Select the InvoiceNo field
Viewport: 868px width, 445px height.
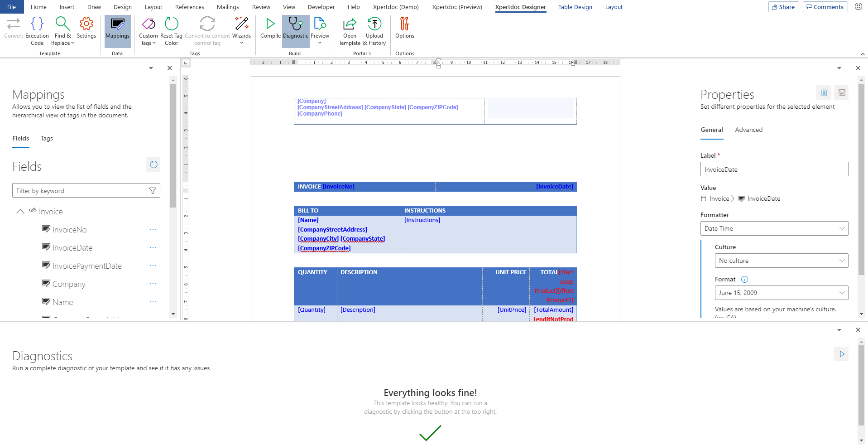click(x=70, y=230)
